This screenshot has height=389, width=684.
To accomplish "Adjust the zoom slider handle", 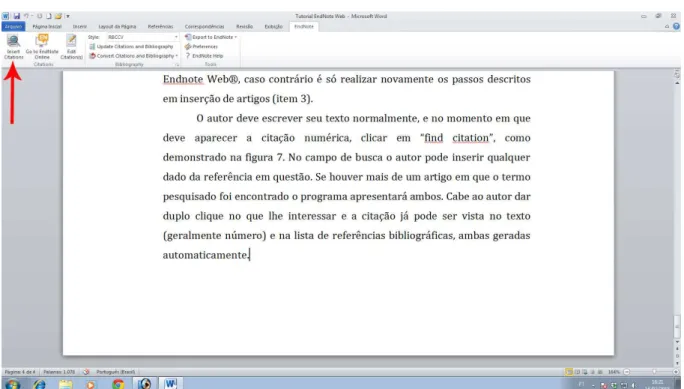I will tap(654, 372).
